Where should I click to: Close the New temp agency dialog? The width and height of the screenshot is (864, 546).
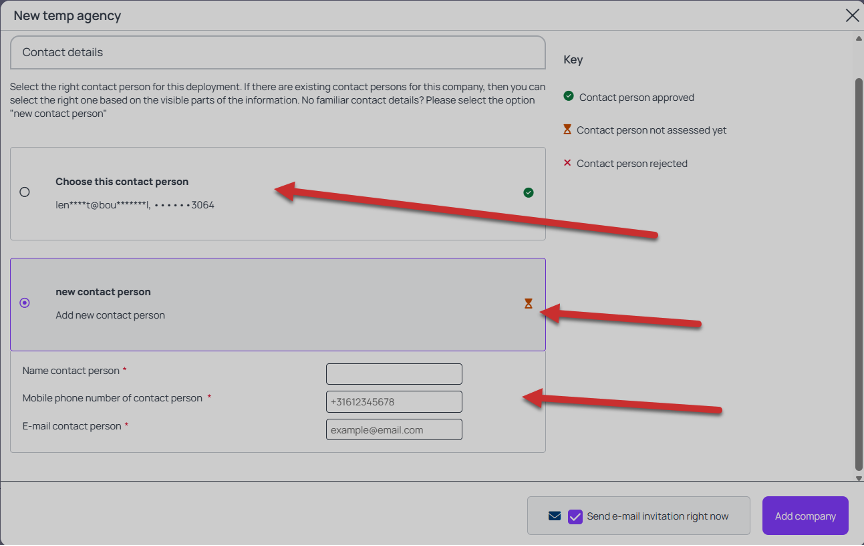[852, 15]
